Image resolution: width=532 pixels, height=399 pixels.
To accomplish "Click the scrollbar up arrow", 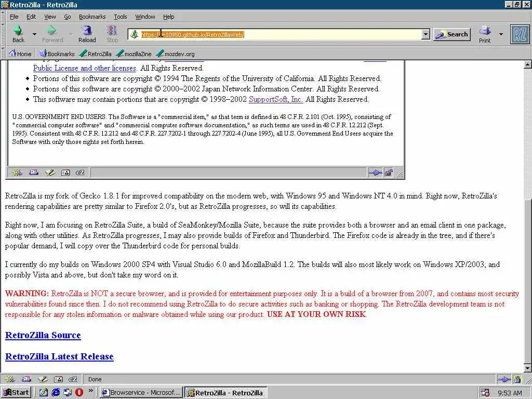I will (x=528, y=64).
